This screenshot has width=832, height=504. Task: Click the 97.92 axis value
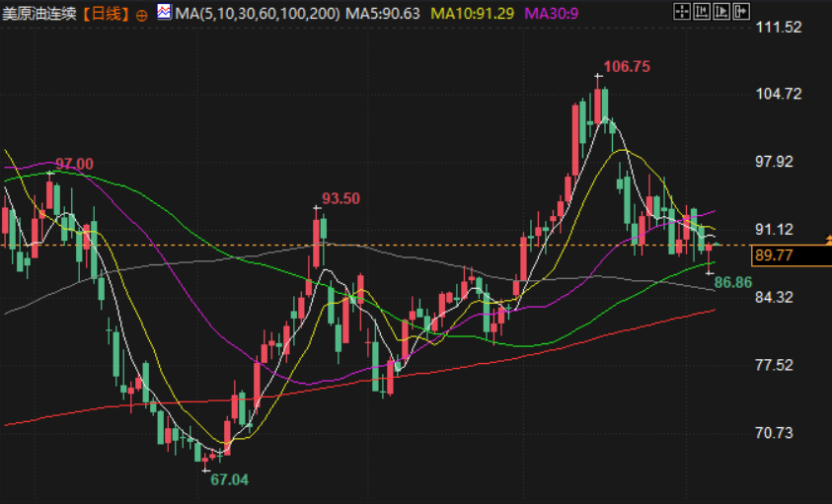pos(774,162)
